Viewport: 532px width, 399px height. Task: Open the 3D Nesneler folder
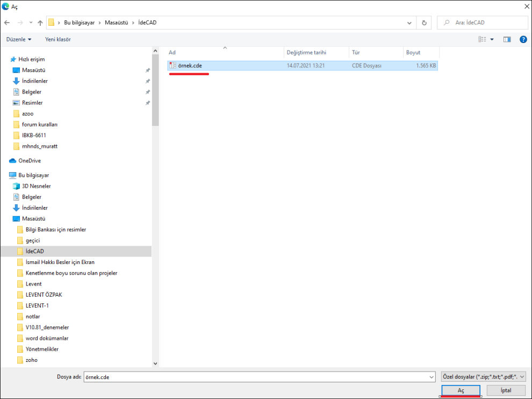[37, 186]
